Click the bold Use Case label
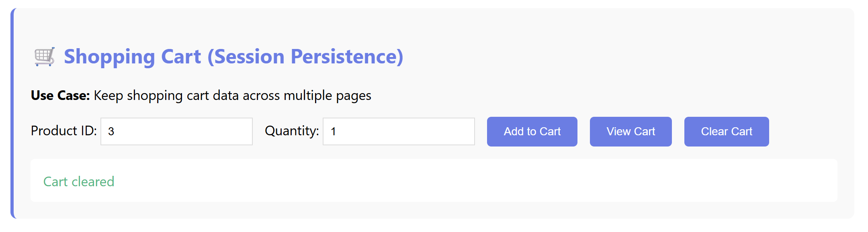The height and width of the screenshot is (232, 868). point(60,96)
